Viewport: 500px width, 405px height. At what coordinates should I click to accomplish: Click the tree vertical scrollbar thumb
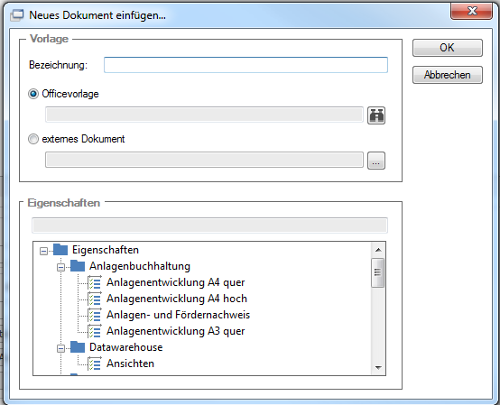(x=378, y=273)
